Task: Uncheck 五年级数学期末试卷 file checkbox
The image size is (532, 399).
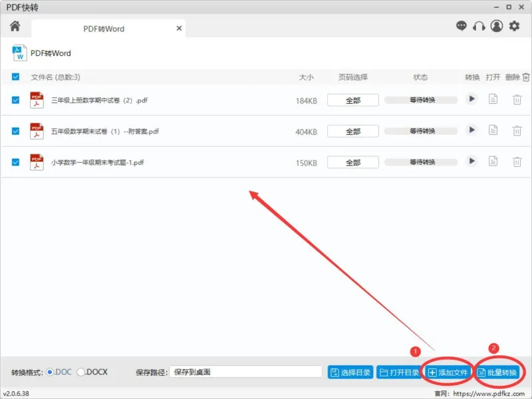Action: point(15,131)
